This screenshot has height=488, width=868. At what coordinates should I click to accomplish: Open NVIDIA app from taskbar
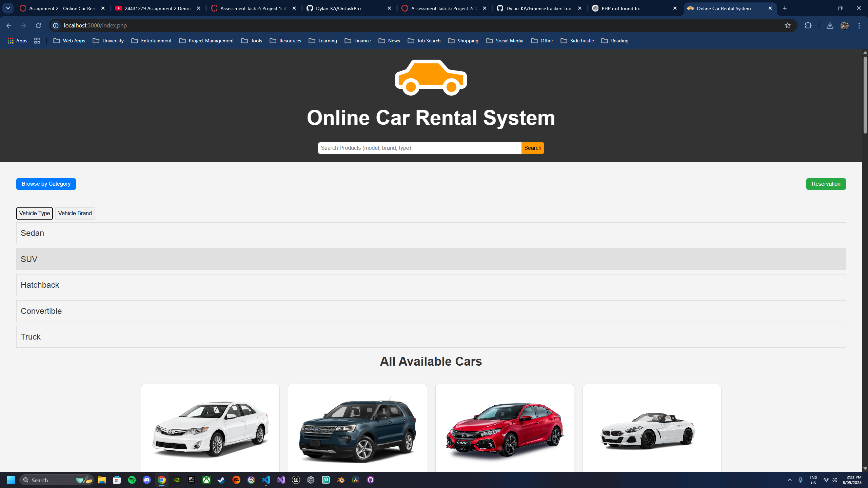(x=177, y=480)
